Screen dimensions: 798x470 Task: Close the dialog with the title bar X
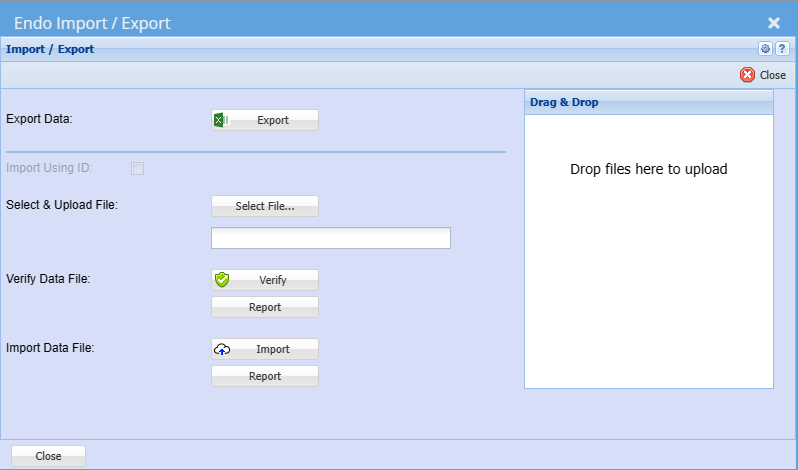tap(774, 22)
